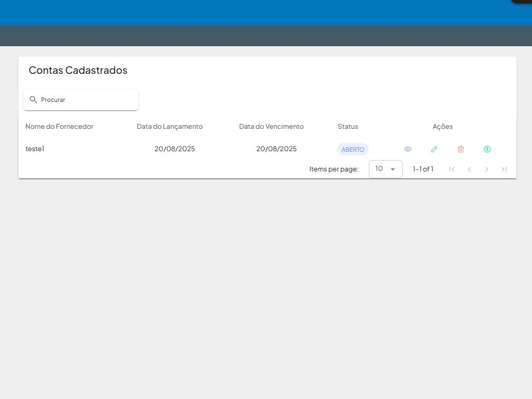Click the green dollar payment icon

coord(487,149)
